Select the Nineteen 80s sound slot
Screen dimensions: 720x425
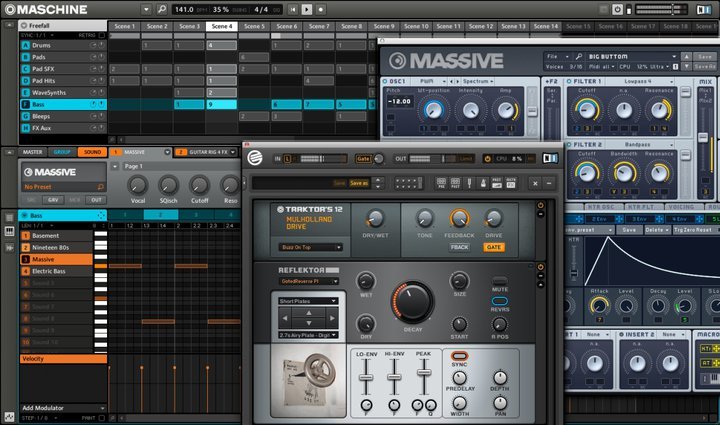(x=56, y=247)
